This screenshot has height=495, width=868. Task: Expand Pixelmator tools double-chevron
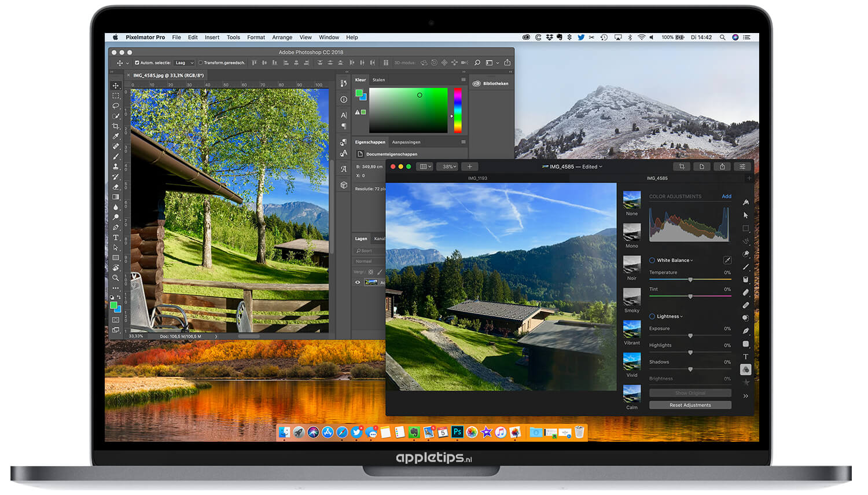(746, 396)
